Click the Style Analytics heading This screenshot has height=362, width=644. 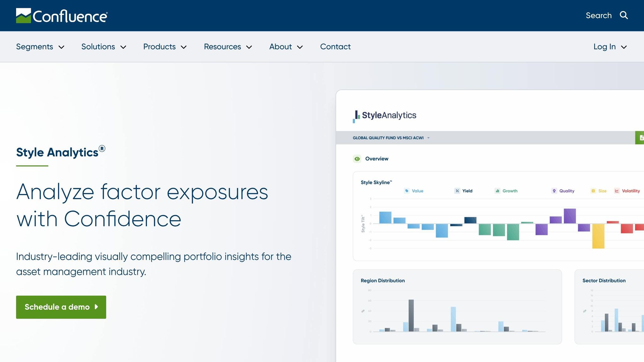point(61,152)
